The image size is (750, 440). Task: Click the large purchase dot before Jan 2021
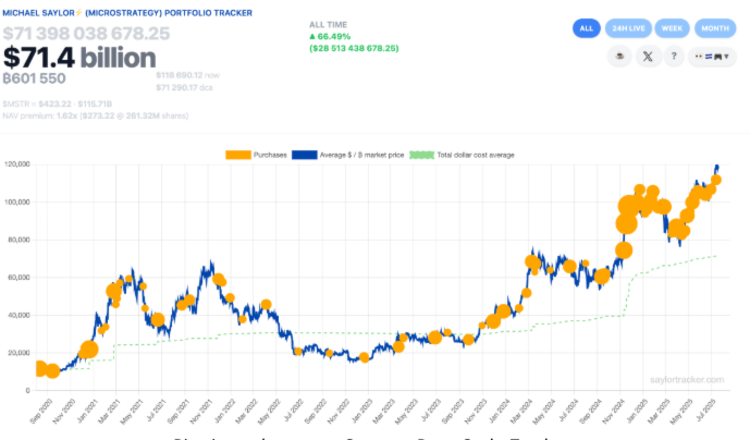88,350
